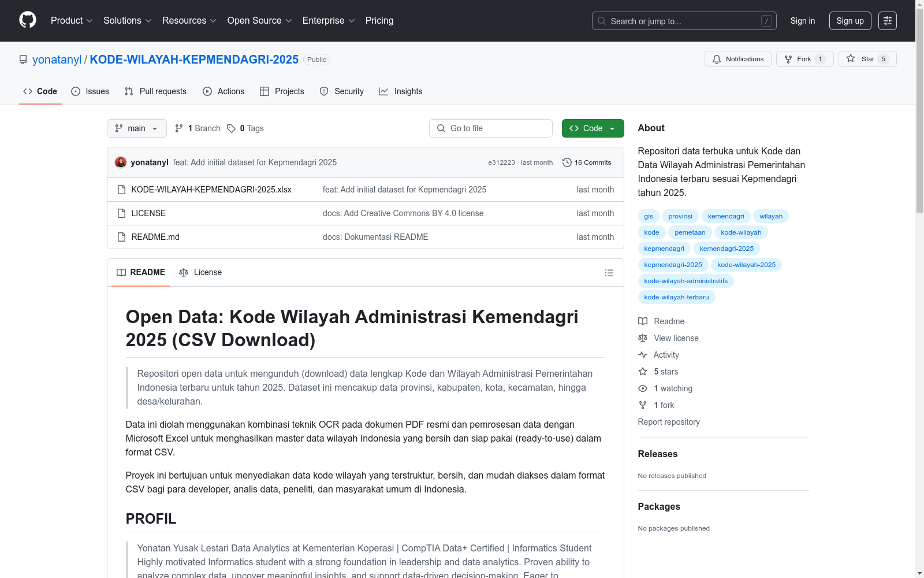The image size is (924, 578).
Task: Click the book icon beside Readme
Action: click(x=643, y=321)
